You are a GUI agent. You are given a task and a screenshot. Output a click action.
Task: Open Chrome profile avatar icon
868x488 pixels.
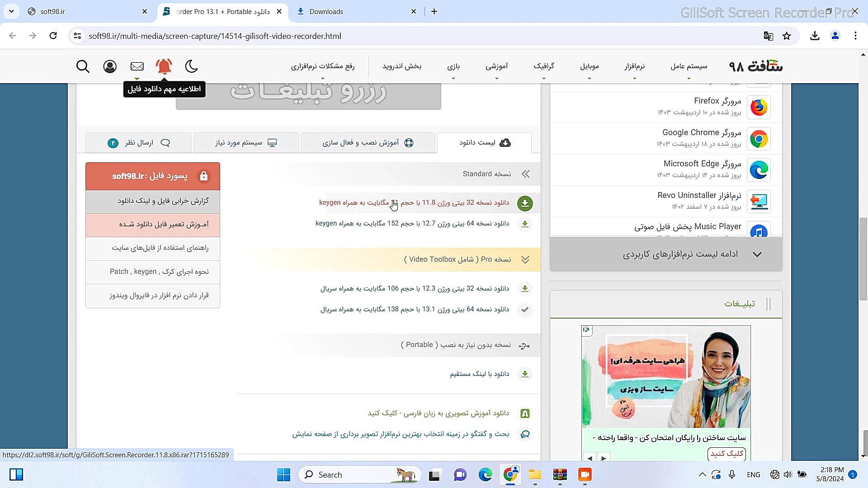point(835,36)
